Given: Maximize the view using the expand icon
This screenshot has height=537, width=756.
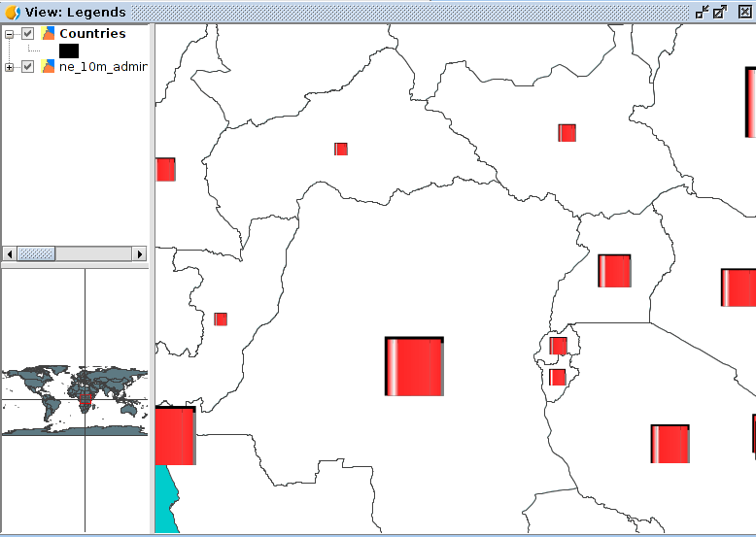Looking at the screenshot, I should click(720, 13).
